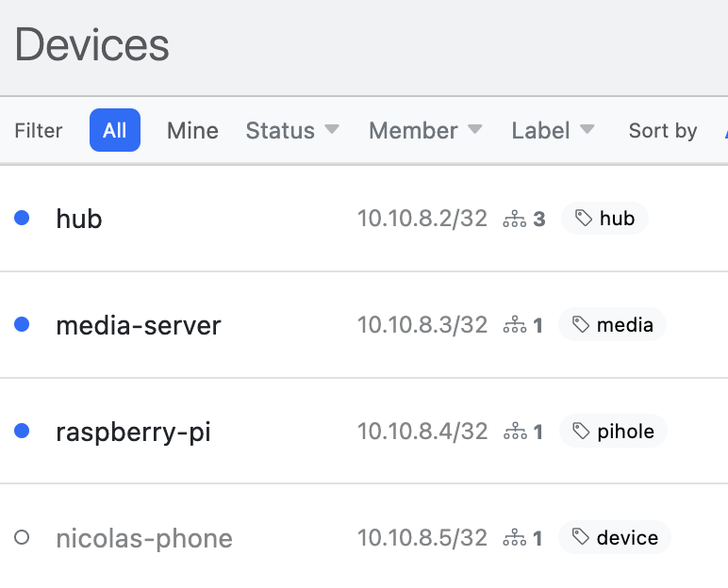Click the pihole label chip
Viewport: 728px width, 588px height.
click(613, 432)
